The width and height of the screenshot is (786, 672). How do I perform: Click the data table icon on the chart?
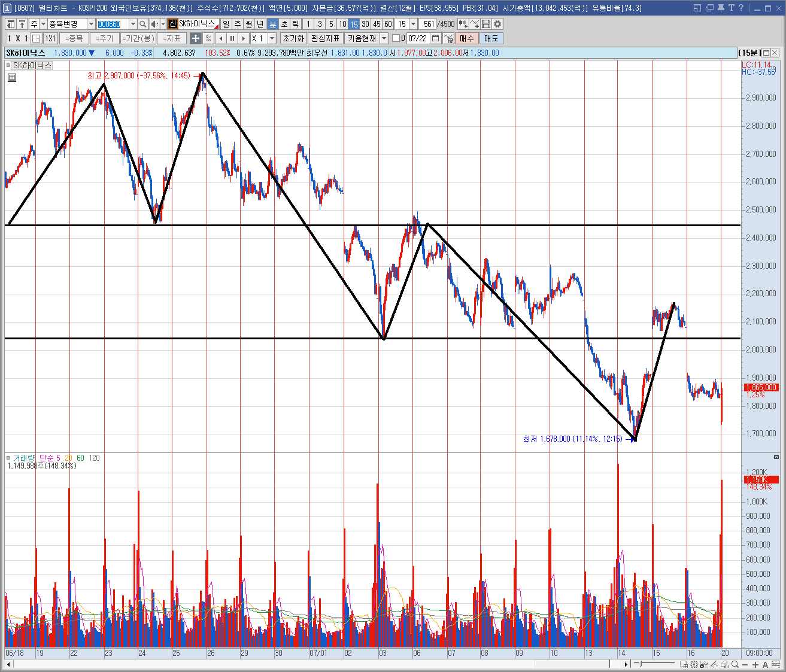[x=12, y=78]
